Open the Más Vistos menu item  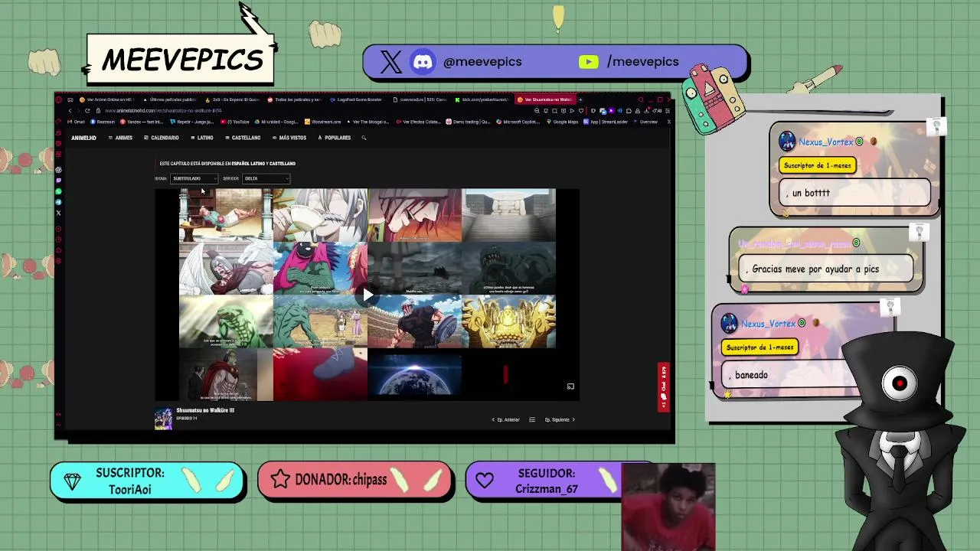coord(289,138)
